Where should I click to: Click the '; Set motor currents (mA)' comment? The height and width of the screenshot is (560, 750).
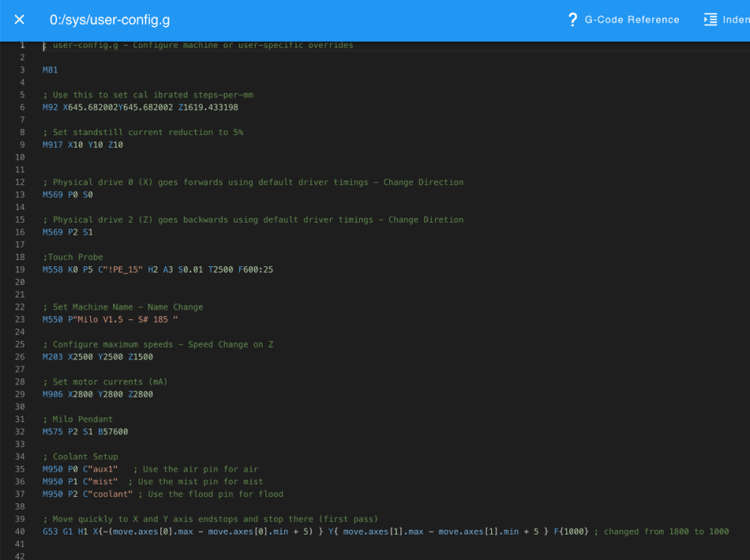click(105, 382)
